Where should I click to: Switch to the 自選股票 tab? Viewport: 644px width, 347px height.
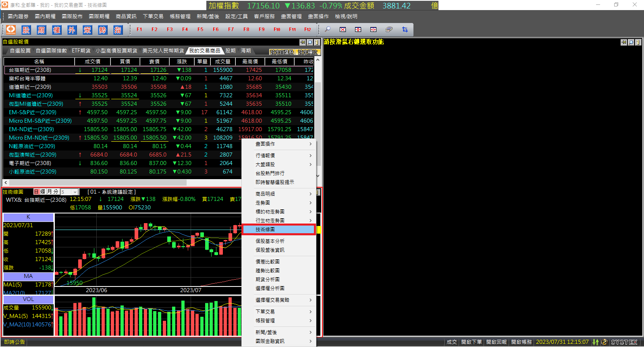[20, 51]
